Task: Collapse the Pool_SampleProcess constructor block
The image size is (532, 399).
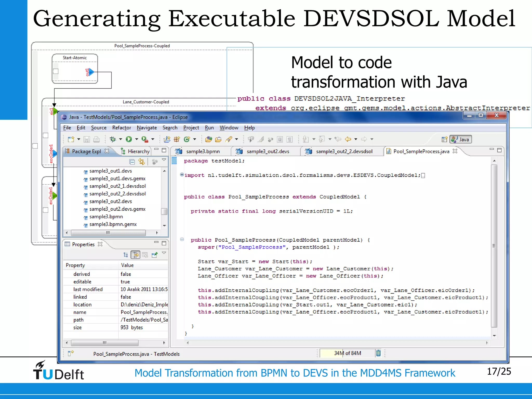Action: point(182,239)
